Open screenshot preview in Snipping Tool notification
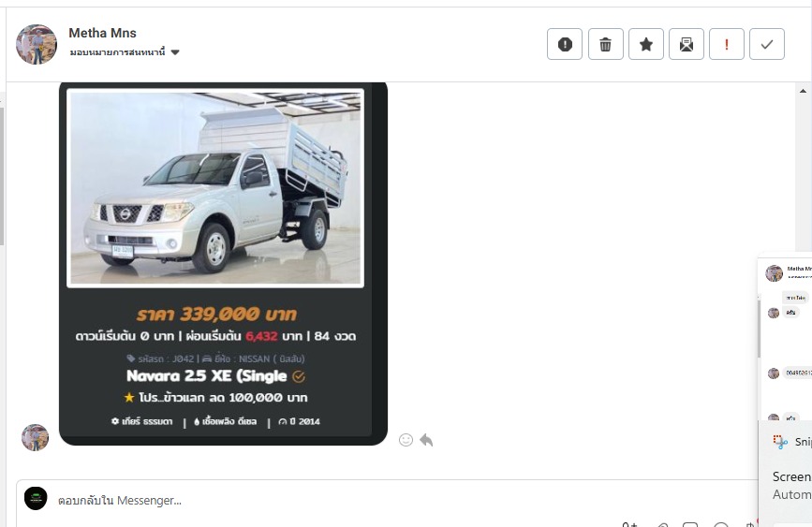Screen dimensions: 812x527 785,336
